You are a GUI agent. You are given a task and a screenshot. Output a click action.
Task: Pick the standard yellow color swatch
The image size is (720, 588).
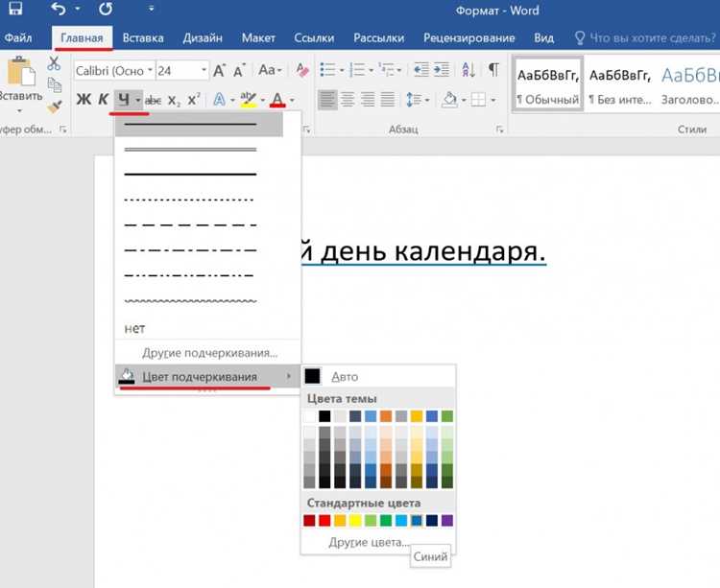(x=355, y=520)
